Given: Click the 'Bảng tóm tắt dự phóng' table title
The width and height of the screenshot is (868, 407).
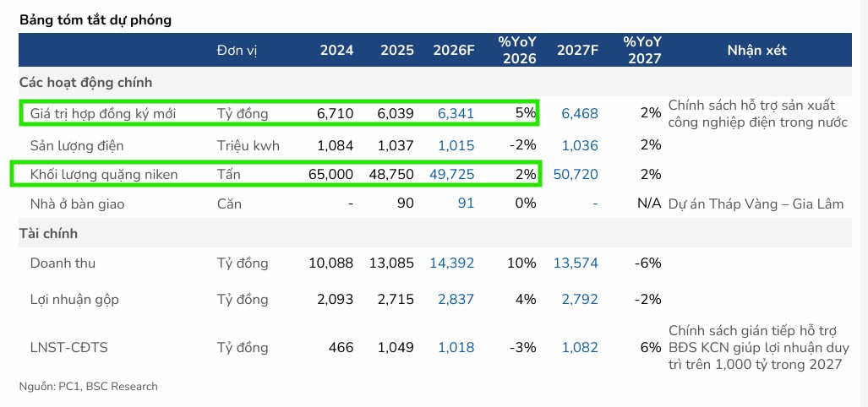Looking at the screenshot, I should 95,19.
